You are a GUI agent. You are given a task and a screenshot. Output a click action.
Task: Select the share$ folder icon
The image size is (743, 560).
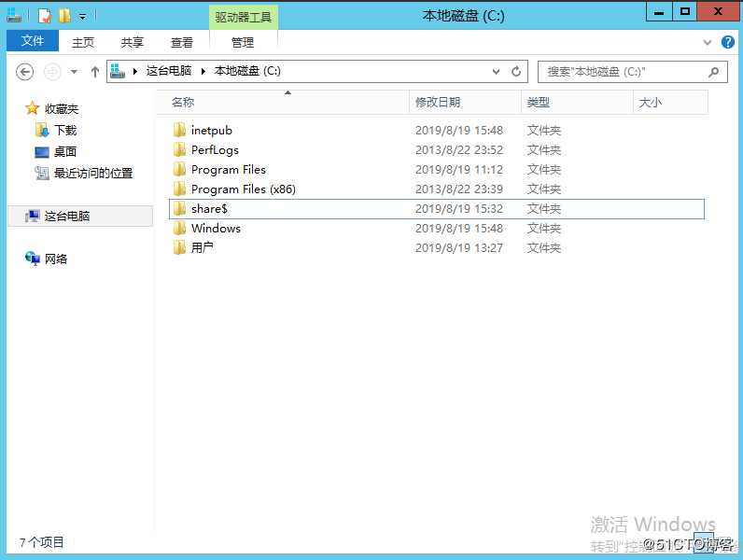[x=179, y=208]
